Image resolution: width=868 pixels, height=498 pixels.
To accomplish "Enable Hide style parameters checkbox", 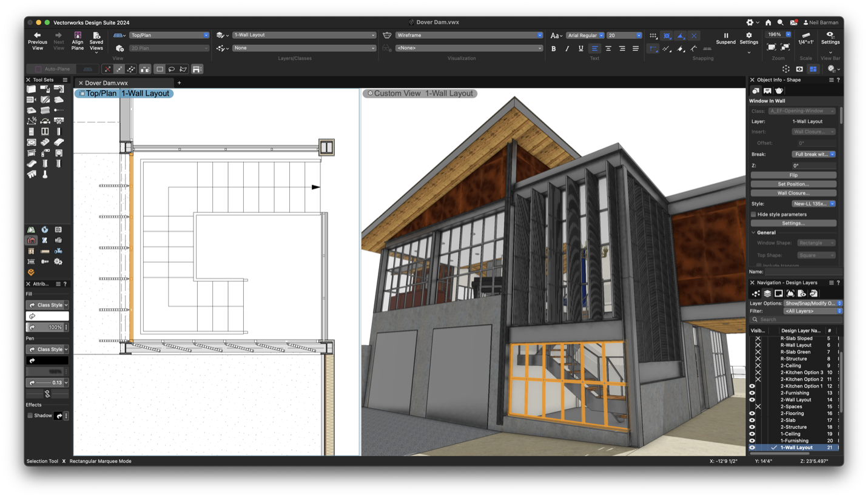I will point(753,214).
